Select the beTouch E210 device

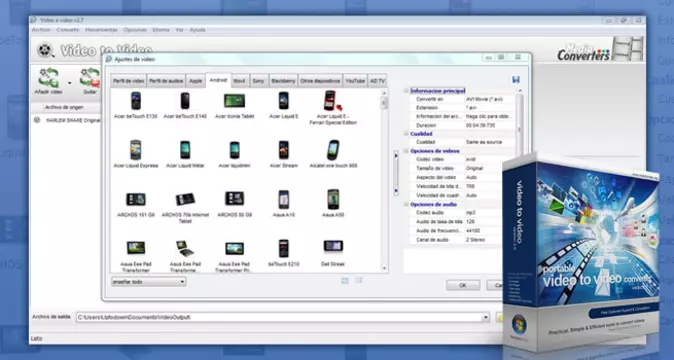click(284, 253)
